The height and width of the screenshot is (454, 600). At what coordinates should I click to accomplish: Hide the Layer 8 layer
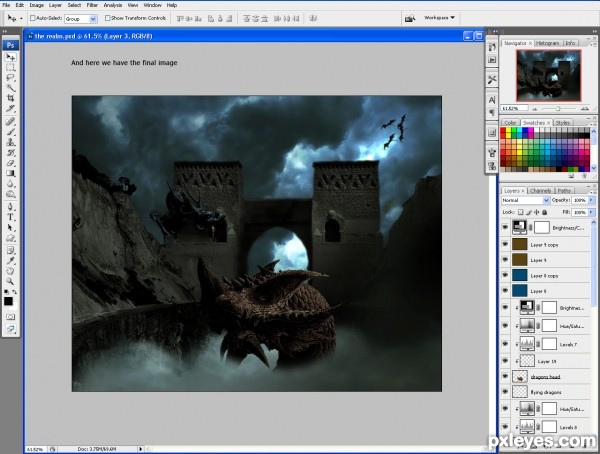coord(505,291)
